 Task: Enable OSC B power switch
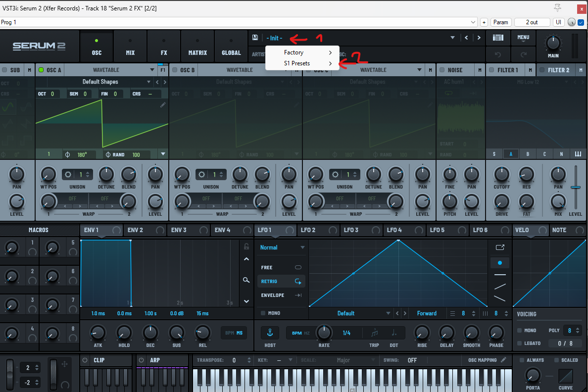point(175,70)
